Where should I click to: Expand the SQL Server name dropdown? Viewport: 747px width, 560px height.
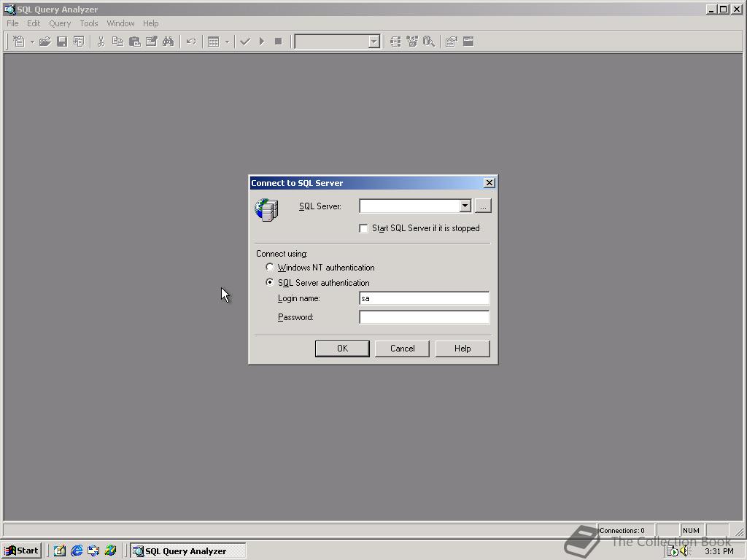tap(465, 206)
